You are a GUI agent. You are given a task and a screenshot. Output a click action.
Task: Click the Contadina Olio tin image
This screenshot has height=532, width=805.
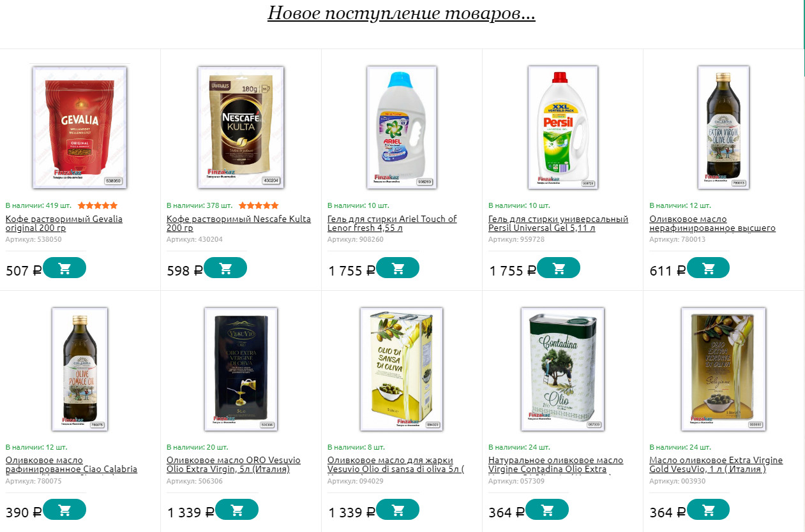point(562,369)
